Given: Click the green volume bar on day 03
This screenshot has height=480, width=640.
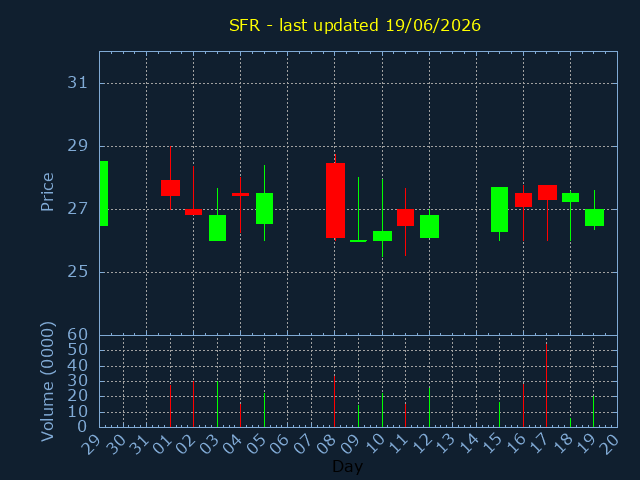Looking at the screenshot, I should [x=218, y=404].
